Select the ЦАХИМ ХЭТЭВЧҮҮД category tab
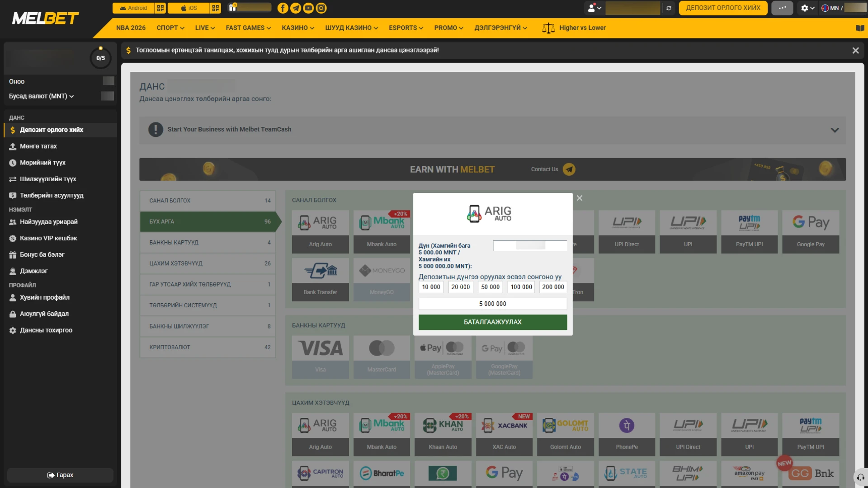 pos(208,263)
